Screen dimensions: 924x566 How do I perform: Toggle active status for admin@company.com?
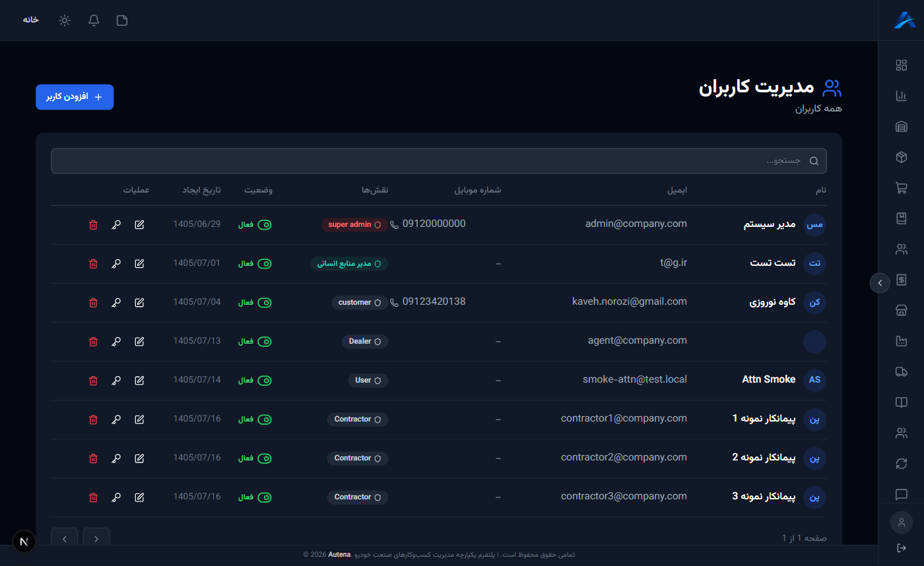(x=265, y=225)
